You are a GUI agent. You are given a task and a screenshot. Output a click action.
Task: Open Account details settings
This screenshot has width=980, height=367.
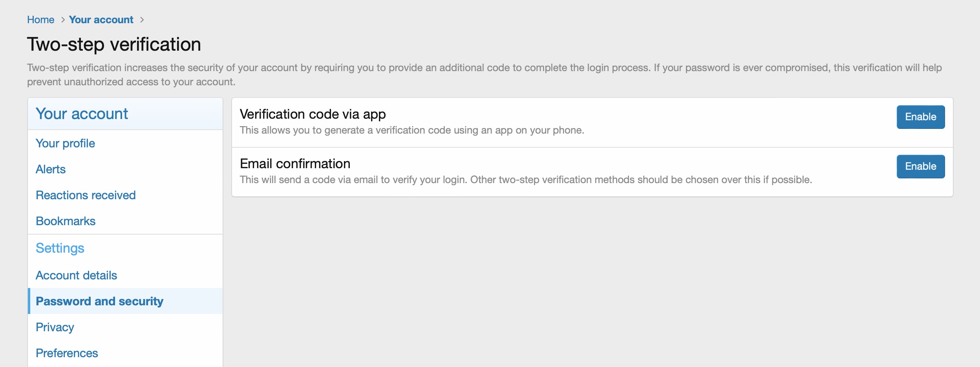pyautogui.click(x=76, y=275)
